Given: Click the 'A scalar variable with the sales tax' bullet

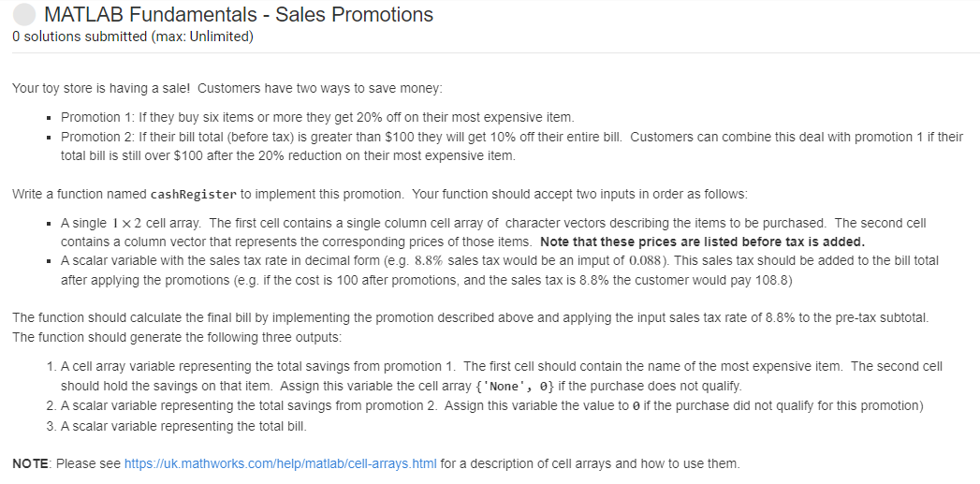Looking at the screenshot, I should [500, 271].
